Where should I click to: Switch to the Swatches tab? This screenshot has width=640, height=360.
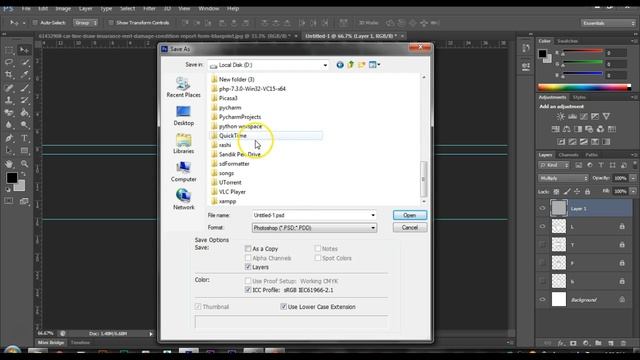567,41
